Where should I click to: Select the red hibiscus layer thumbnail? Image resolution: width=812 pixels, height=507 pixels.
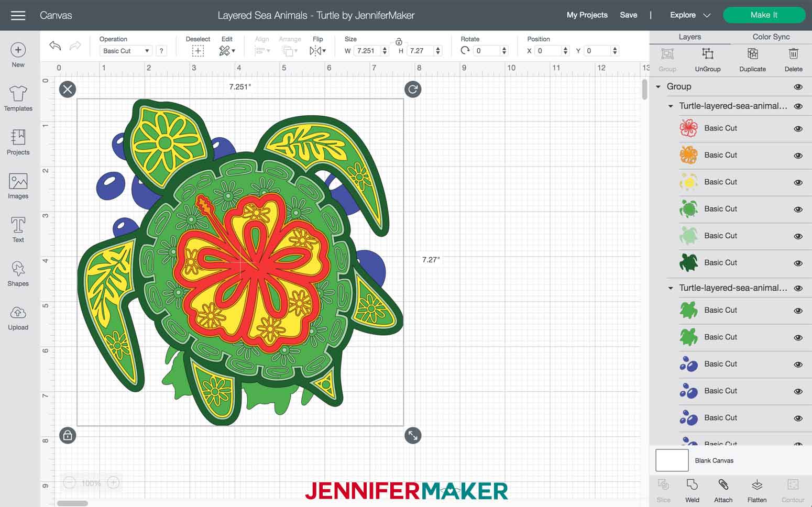688,128
